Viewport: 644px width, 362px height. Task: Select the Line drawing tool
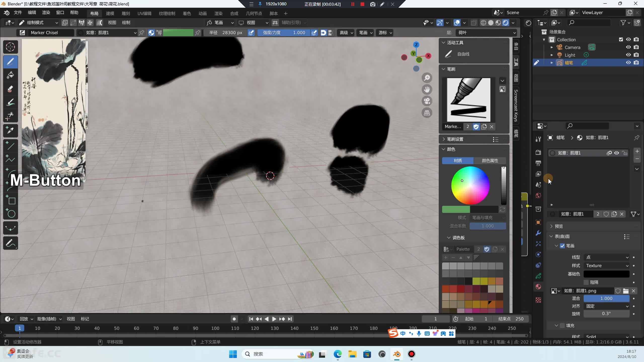click(x=10, y=146)
